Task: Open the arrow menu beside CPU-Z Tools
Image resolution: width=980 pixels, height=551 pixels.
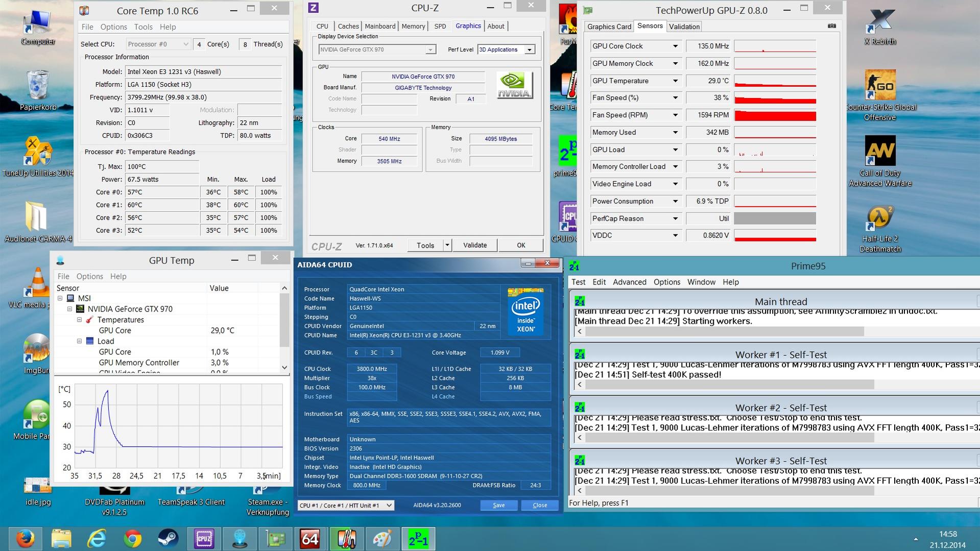Action: (x=447, y=245)
